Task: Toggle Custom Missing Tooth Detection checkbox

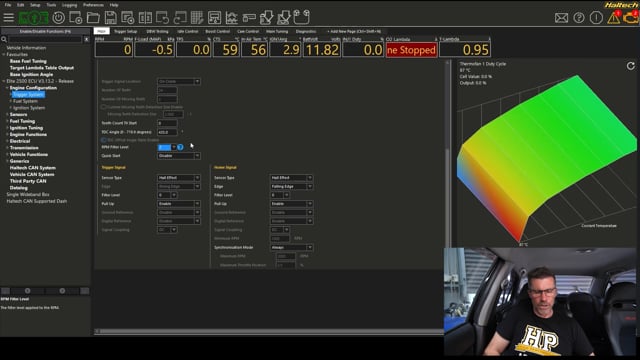Action: [104, 107]
